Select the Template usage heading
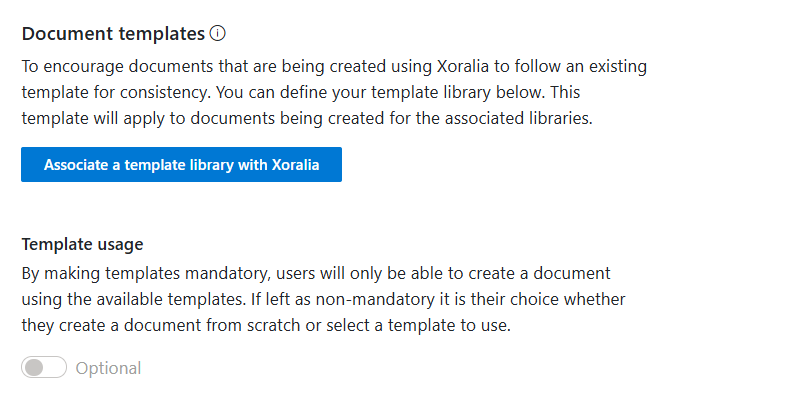787x415 pixels. pos(82,244)
